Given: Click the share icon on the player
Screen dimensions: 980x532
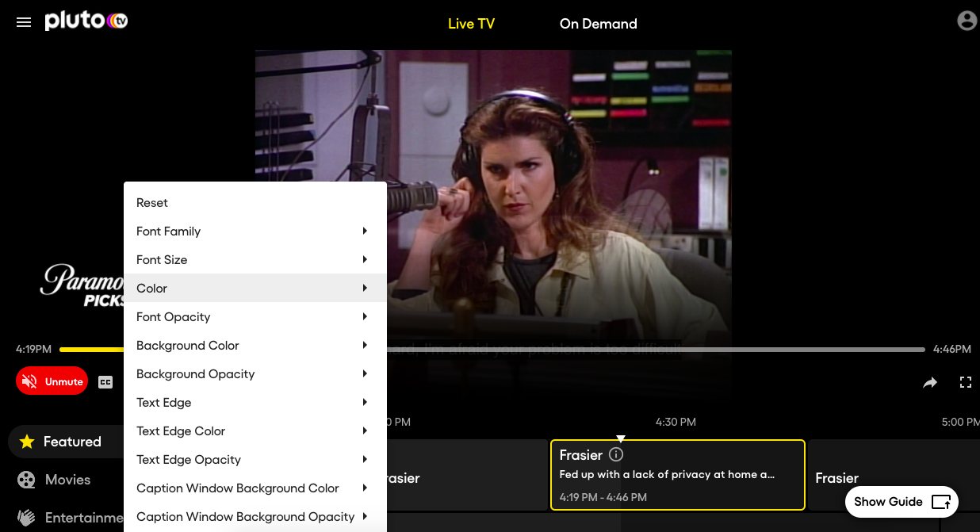Looking at the screenshot, I should 930,382.
